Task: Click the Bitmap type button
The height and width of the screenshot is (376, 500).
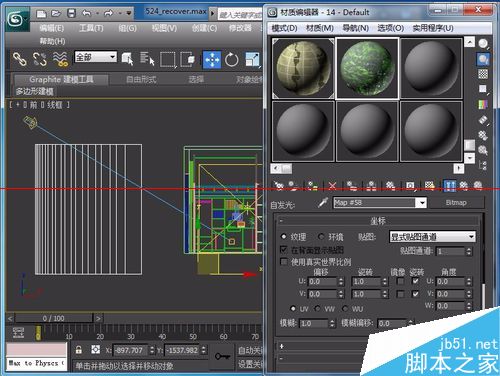Action: click(x=456, y=203)
